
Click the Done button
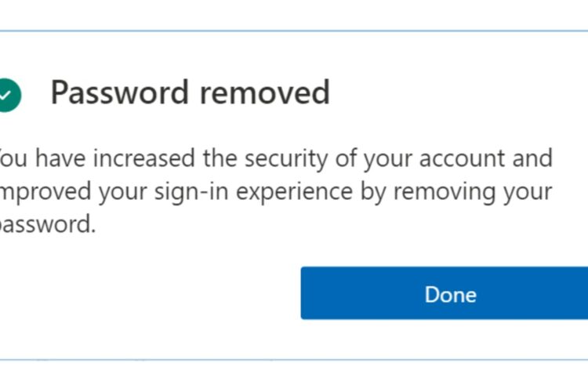(445, 293)
